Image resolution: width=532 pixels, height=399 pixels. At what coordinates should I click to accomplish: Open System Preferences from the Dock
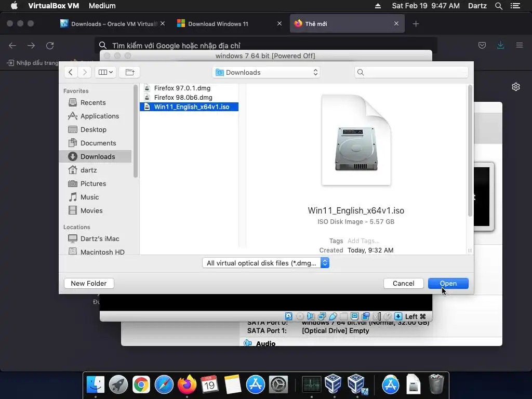pos(278,384)
